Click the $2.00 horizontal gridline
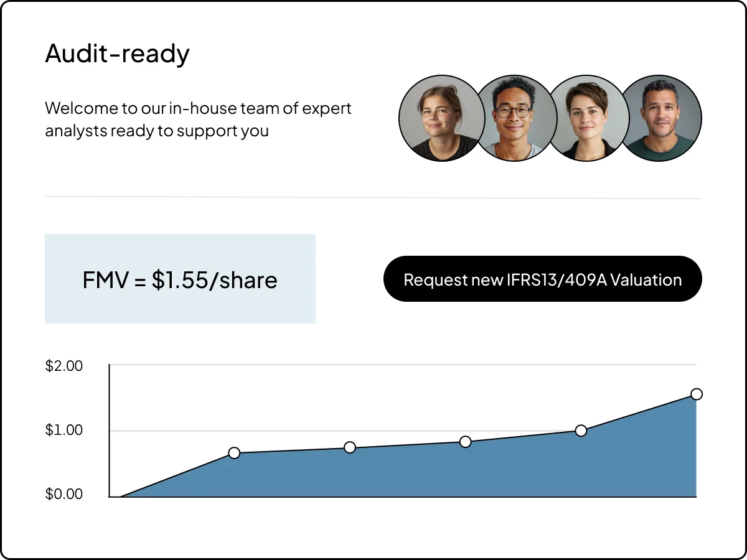The image size is (747, 560). coord(403,365)
